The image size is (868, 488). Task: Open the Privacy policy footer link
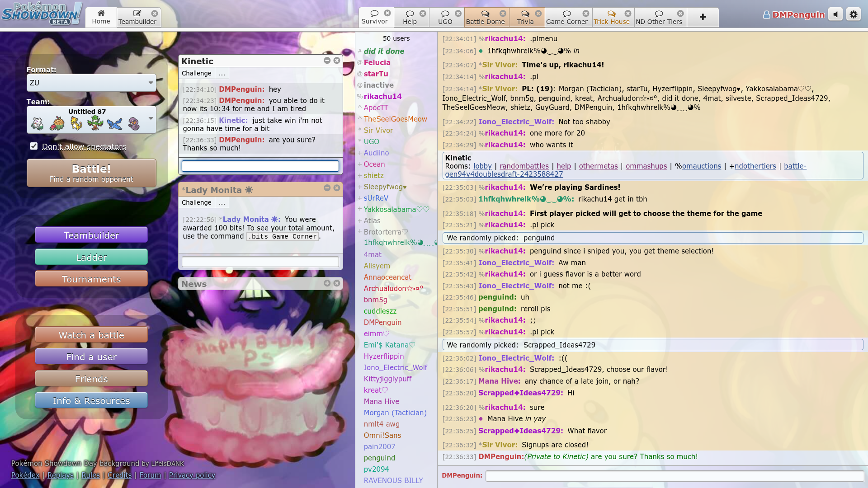point(192,475)
